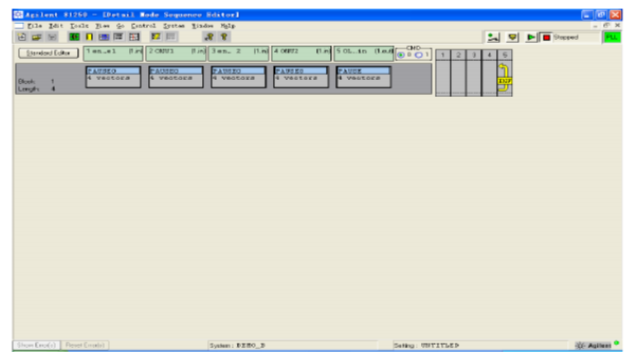Image resolution: width=634 pixels, height=360 pixels.
Task: Click the Standard Editor button
Action: click(49, 53)
